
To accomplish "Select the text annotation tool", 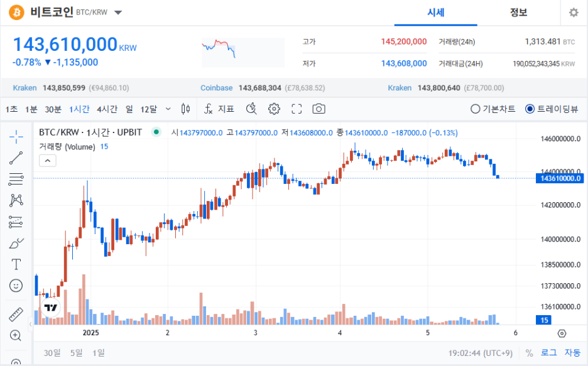I will 16,264.
